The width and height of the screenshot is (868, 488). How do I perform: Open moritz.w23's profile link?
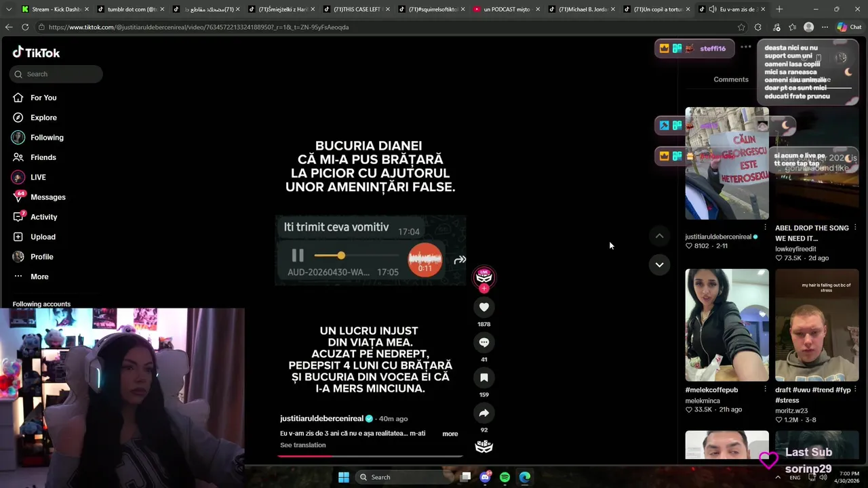(x=792, y=410)
